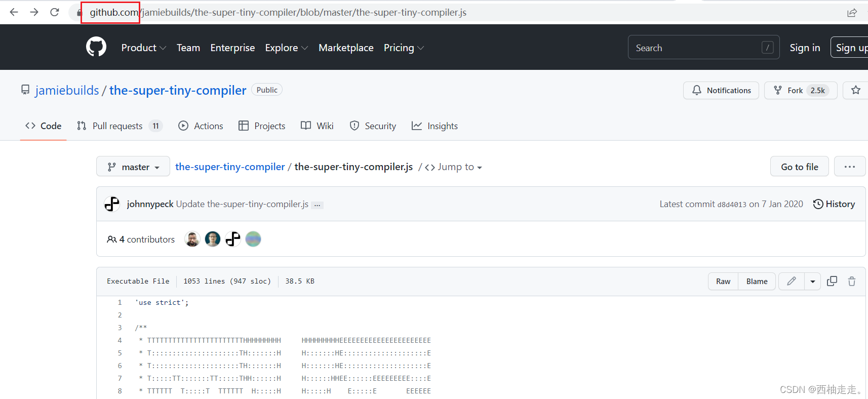Open edit options caret dropdown
Screen dimensions: 868x399
813,281
